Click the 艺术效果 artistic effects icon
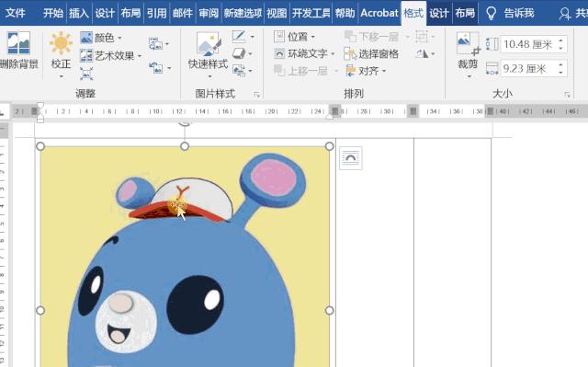588x367 pixels. [x=86, y=55]
